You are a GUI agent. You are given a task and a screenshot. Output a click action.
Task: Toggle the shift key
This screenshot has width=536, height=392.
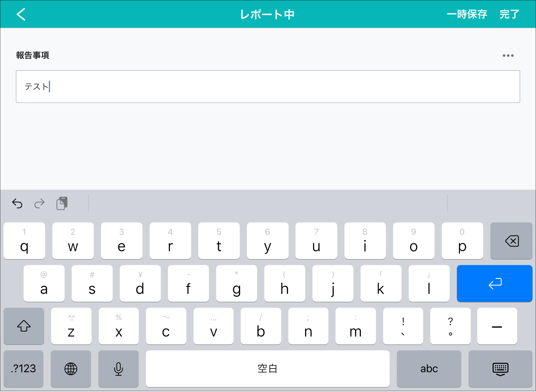tap(24, 326)
